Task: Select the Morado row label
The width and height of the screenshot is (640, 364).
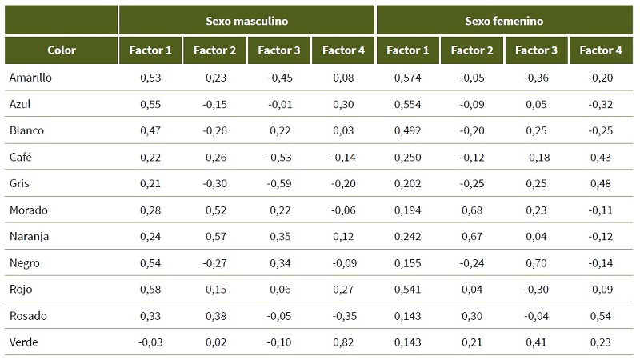Action: pyautogui.click(x=28, y=210)
